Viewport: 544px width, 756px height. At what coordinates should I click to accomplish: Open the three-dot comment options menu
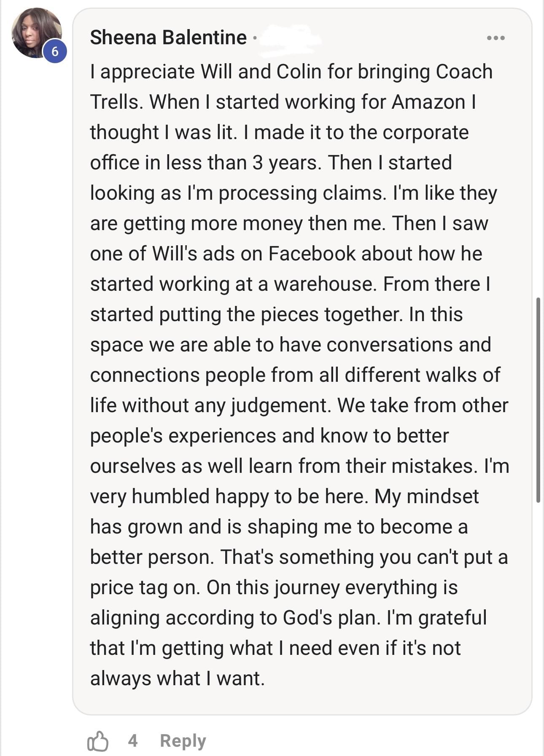pyautogui.click(x=496, y=38)
